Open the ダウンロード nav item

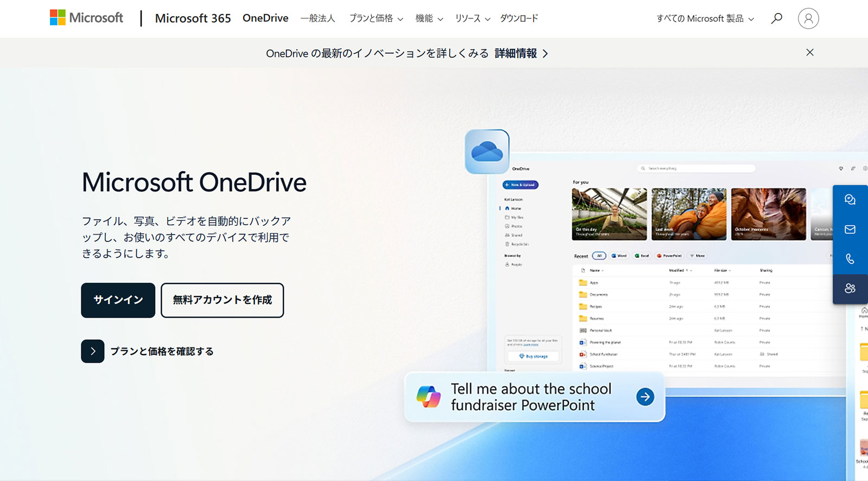(519, 18)
